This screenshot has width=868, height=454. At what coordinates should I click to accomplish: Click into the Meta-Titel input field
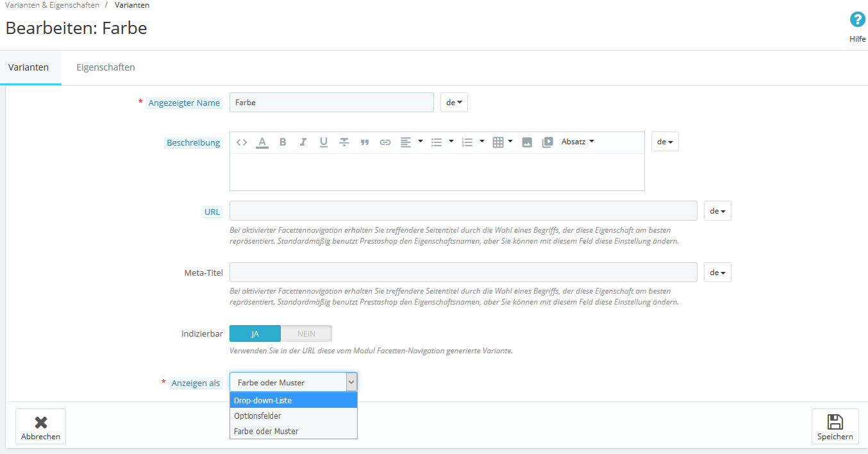[463, 273]
